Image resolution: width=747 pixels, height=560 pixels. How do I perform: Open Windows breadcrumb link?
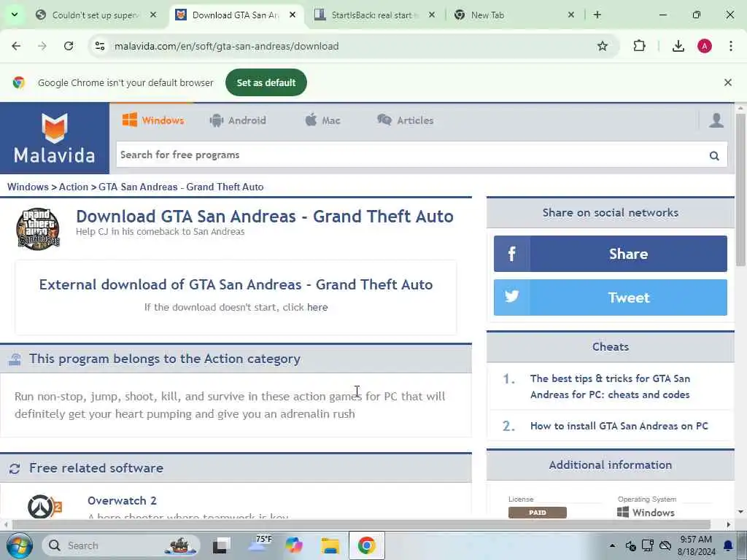tap(28, 187)
